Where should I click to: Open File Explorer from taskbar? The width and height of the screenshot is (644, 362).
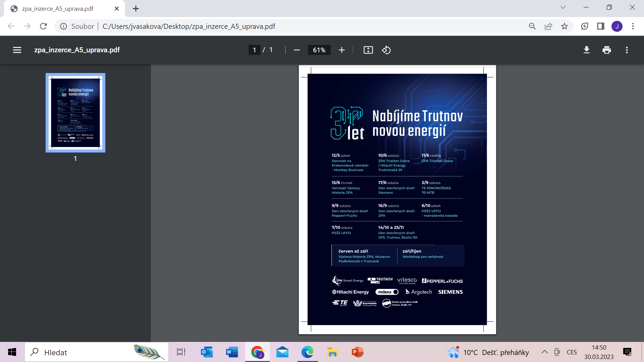332,352
